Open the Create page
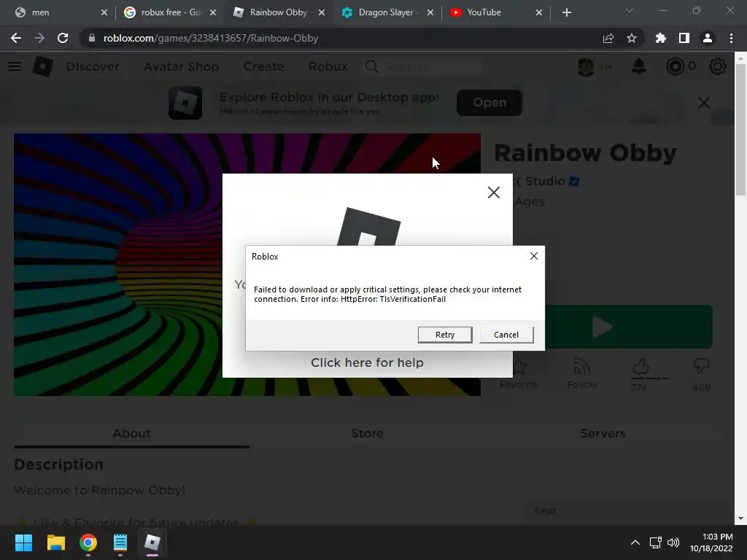 pos(263,66)
